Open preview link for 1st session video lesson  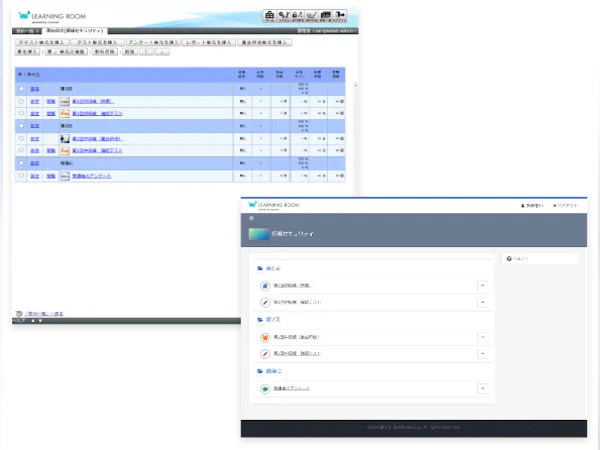pyautogui.click(x=51, y=101)
